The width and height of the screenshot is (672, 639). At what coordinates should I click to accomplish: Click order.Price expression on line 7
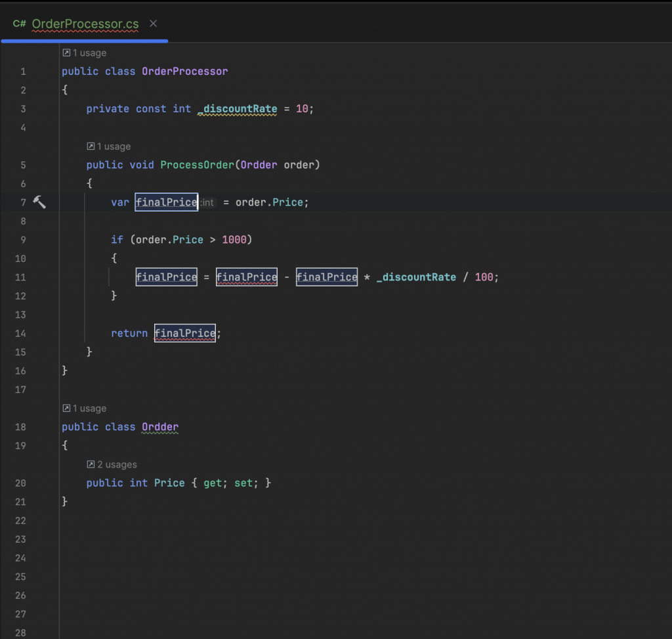pyautogui.click(x=269, y=202)
